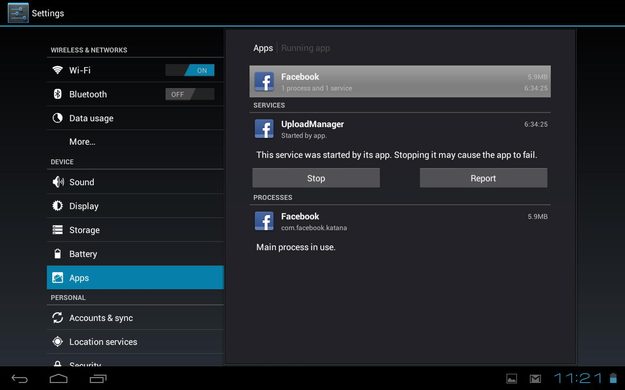This screenshot has width=625, height=390.
Task: Stop the UploadManager service
Action: point(316,178)
